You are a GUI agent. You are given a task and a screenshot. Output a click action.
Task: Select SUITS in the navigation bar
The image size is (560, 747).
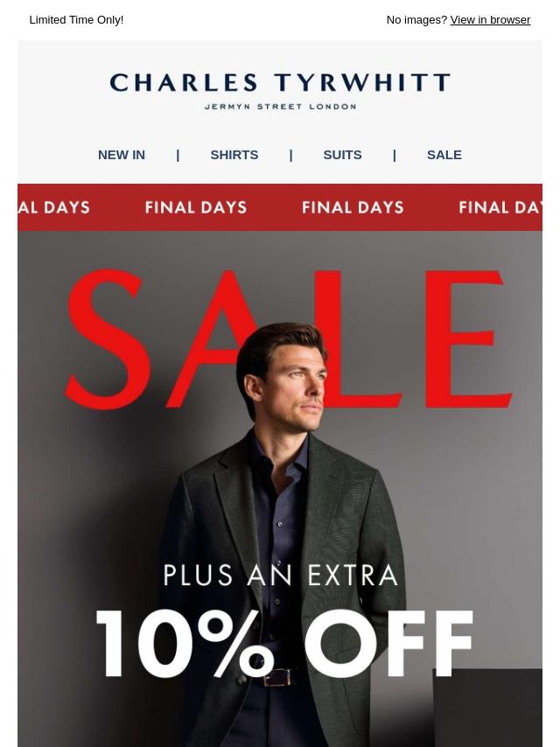(342, 155)
